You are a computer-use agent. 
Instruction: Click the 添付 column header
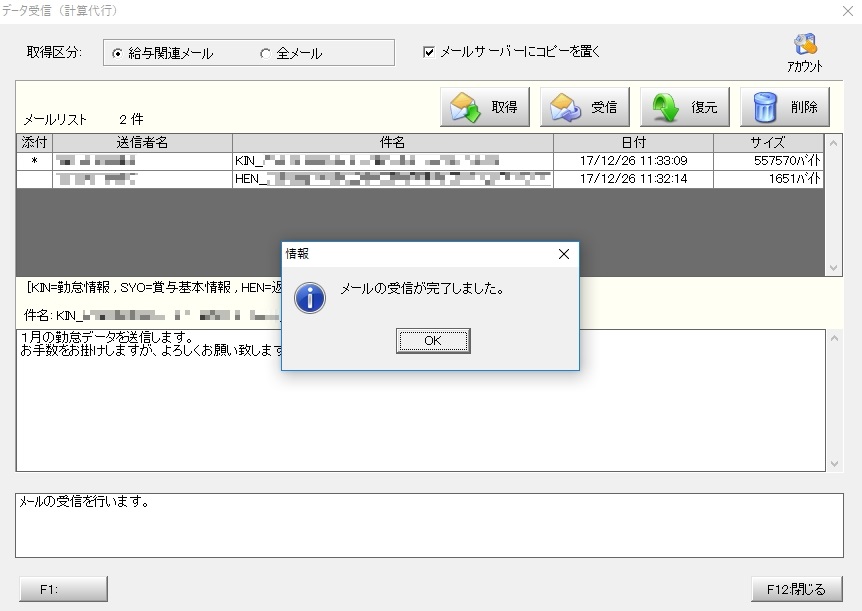point(34,142)
